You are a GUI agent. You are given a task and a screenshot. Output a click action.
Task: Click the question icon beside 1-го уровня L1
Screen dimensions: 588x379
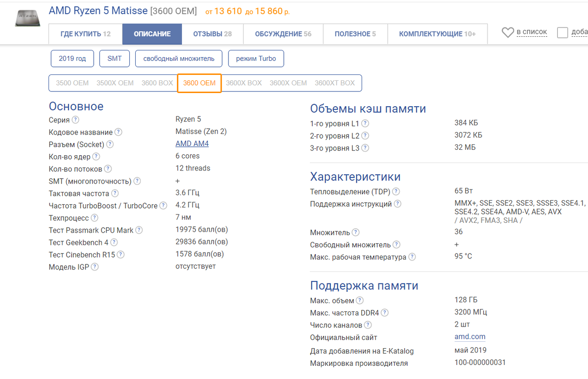tap(365, 124)
